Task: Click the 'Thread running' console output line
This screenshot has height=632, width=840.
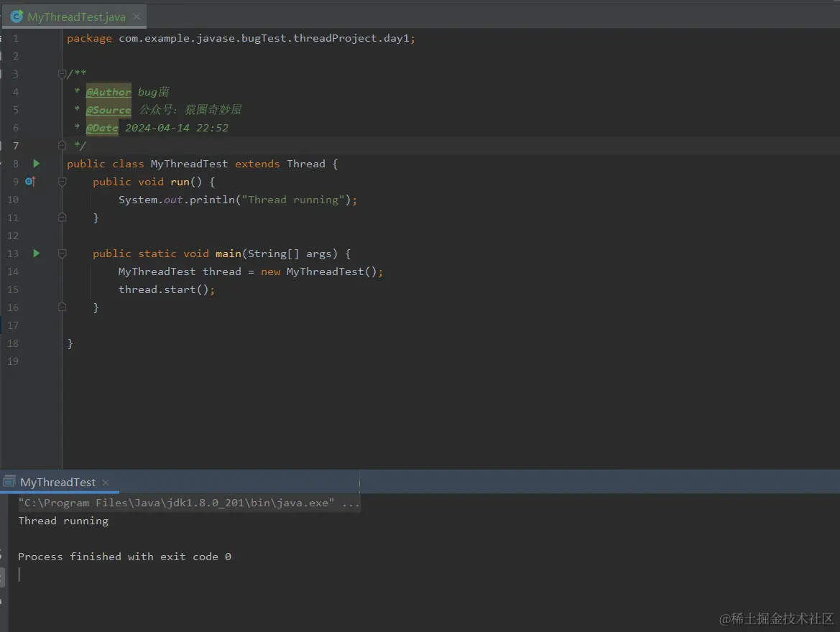Action: click(63, 521)
